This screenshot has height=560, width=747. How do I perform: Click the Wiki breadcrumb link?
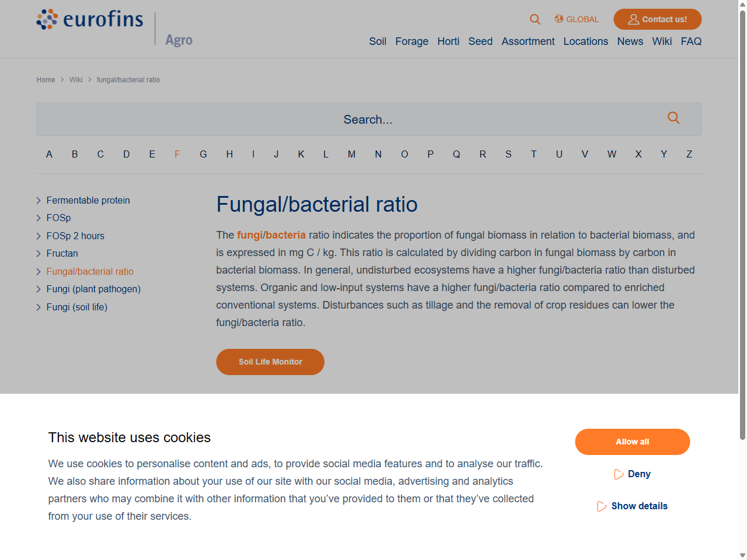click(76, 80)
